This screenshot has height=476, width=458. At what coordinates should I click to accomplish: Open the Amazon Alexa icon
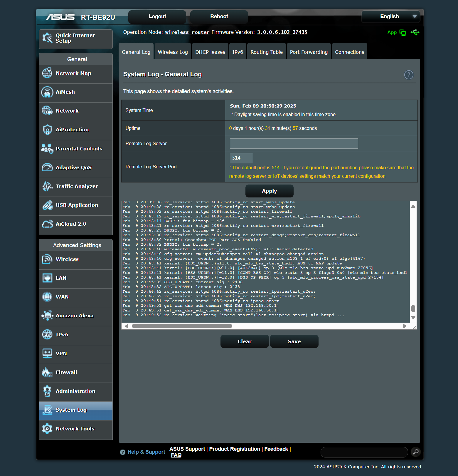tap(47, 316)
